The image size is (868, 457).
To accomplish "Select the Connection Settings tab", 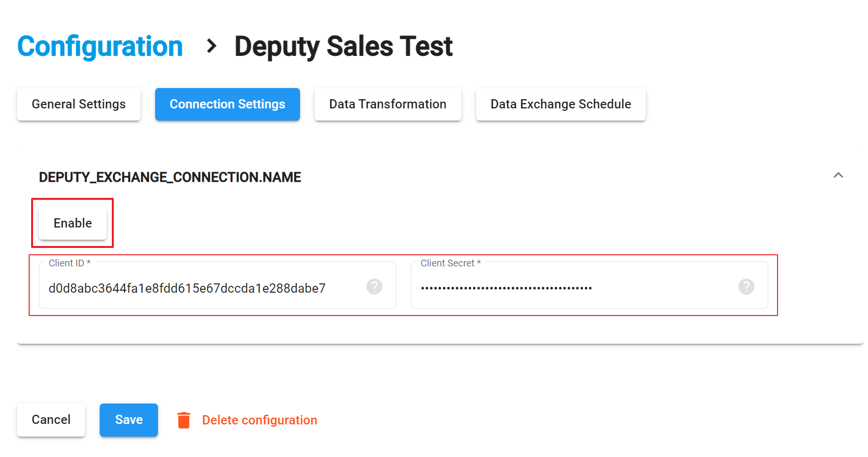I will [227, 105].
